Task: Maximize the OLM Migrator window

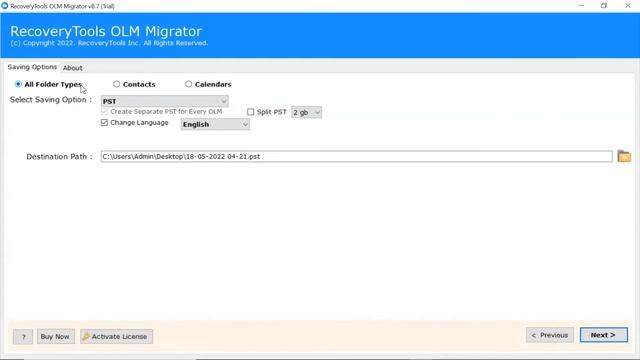Action: pos(604,6)
